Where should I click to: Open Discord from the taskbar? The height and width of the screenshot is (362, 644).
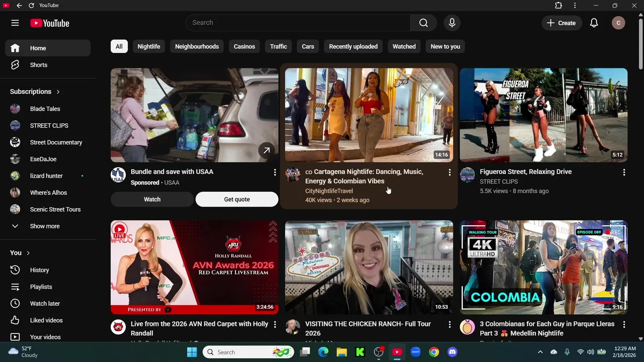click(452, 352)
